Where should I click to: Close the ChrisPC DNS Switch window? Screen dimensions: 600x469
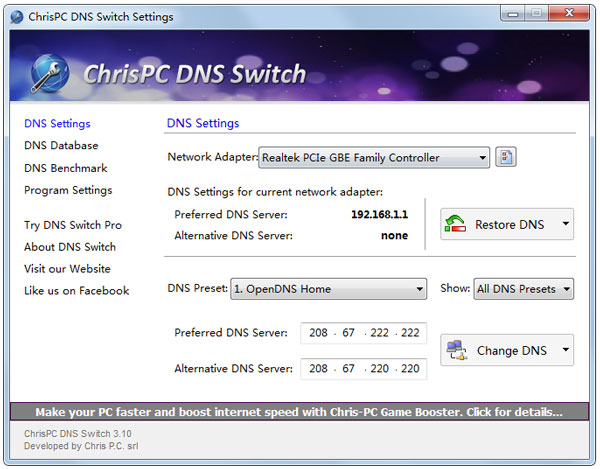point(569,13)
